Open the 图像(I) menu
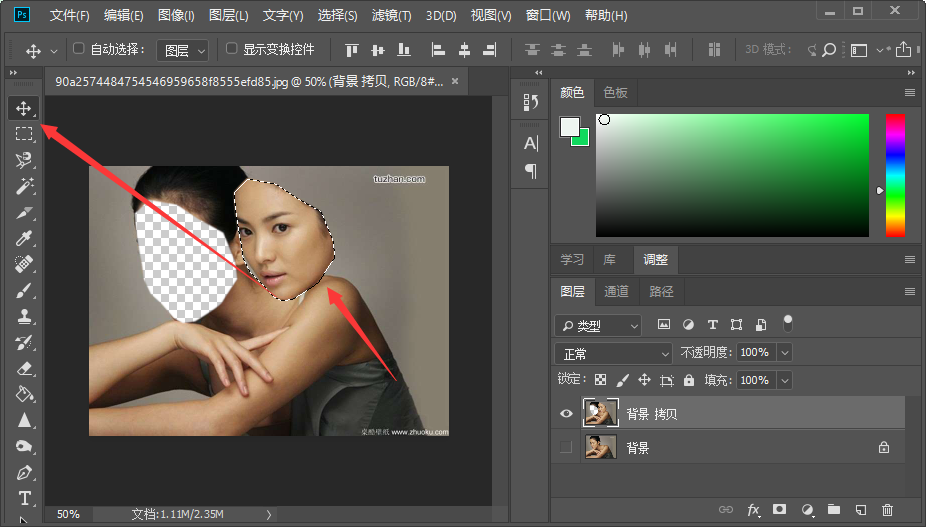The width and height of the screenshot is (926, 527). [x=176, y=15]
